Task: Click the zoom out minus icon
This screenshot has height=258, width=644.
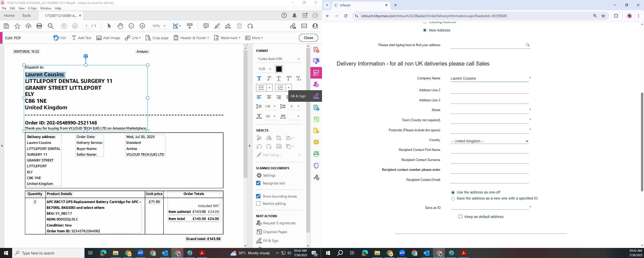Action: [131, 26]
